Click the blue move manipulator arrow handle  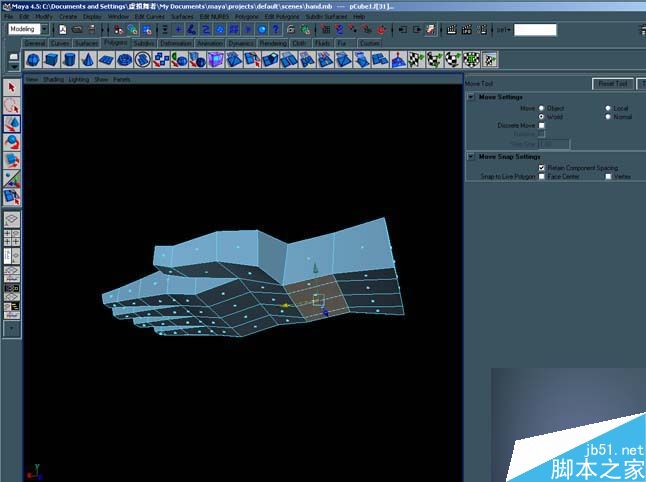326,313
